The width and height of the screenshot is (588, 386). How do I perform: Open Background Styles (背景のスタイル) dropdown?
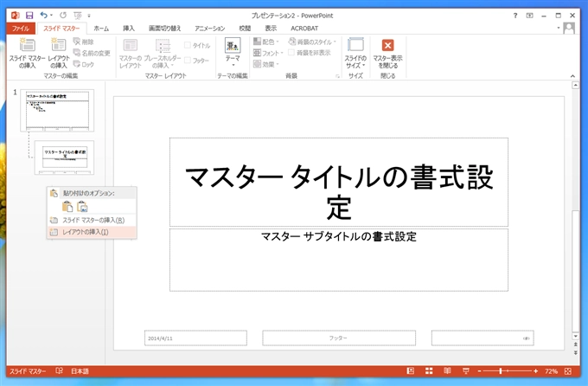pos(312,42)
